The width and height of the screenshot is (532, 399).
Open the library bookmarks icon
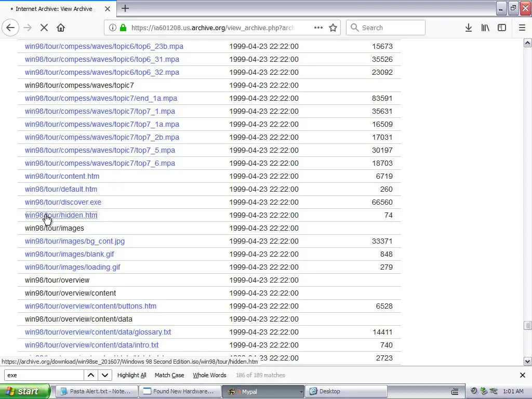point(485,28)
